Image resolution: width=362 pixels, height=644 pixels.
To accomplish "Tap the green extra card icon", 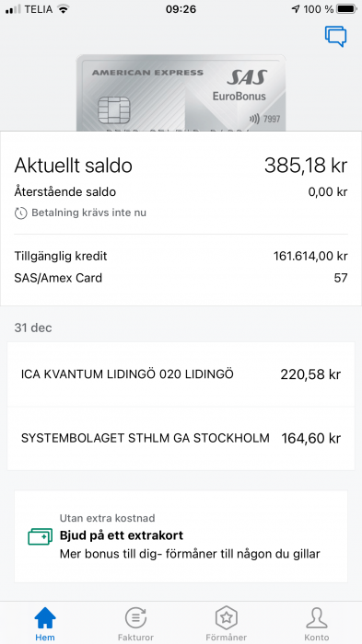I will (40, 536).
